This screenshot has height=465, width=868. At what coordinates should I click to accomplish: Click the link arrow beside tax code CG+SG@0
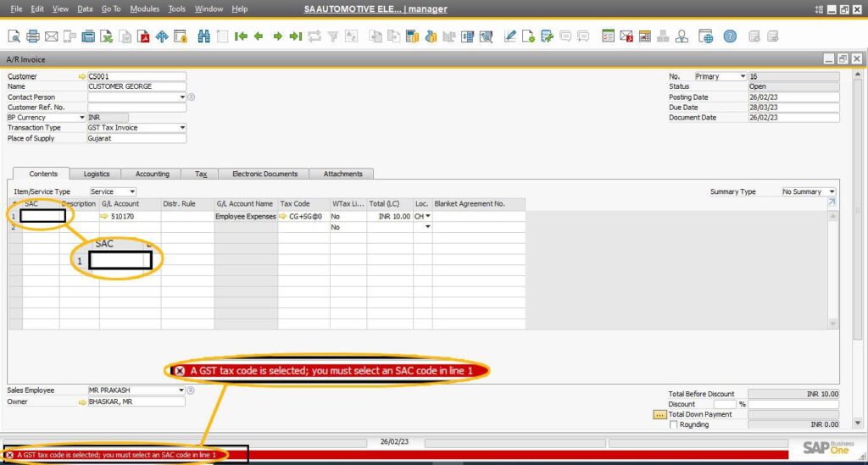(x=283, y=216)
